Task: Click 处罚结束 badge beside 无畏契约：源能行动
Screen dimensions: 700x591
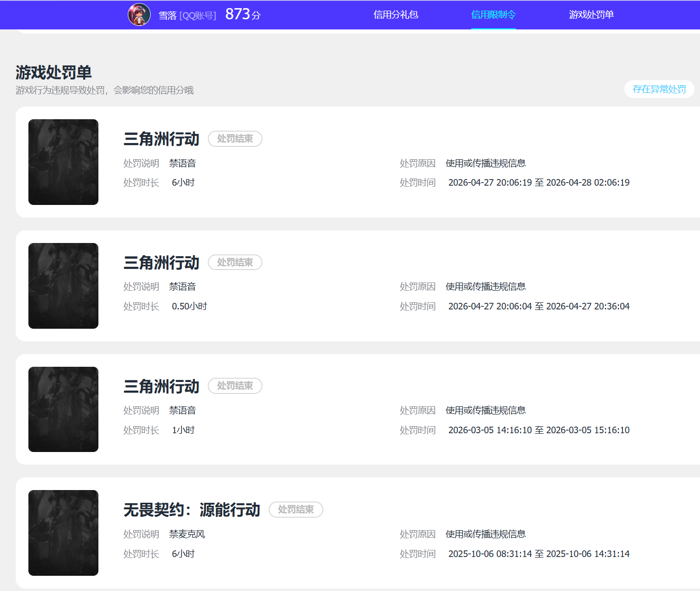Action: pyautogui.click(x=296, y=509)
